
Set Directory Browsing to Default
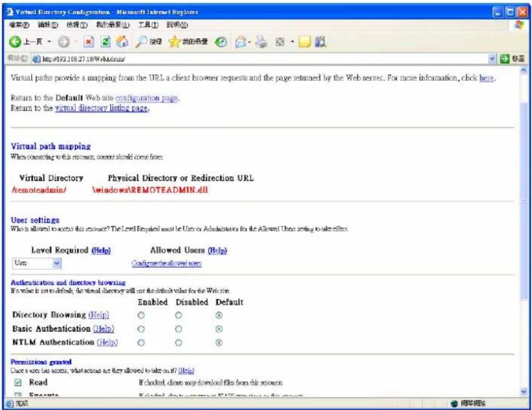point(219,315)
